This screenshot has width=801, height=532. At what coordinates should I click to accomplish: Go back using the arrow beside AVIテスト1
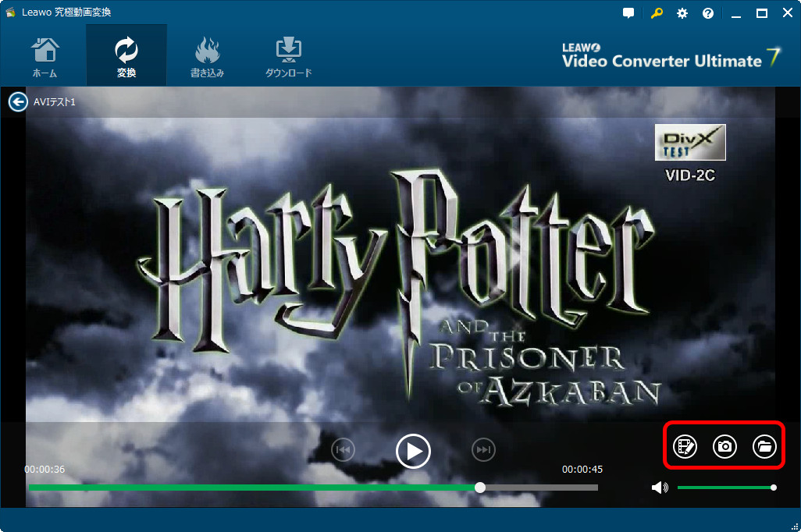(18, 101)
